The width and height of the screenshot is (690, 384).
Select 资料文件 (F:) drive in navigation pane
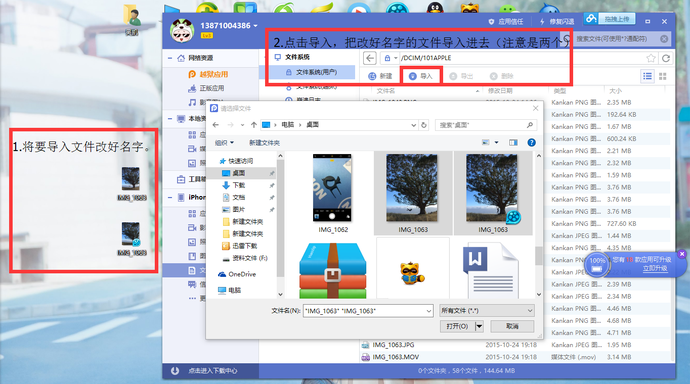pyautogui.click(x=245, y=258)
